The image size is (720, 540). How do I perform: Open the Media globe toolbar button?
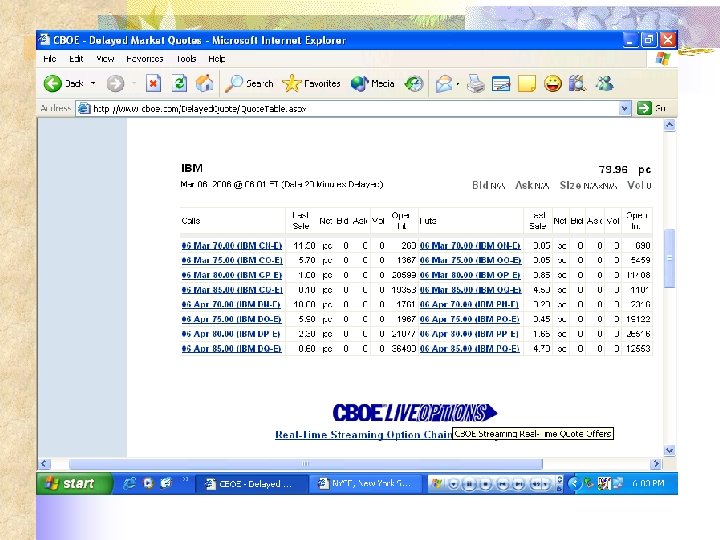pyautogui.click(x=373, y=84)
